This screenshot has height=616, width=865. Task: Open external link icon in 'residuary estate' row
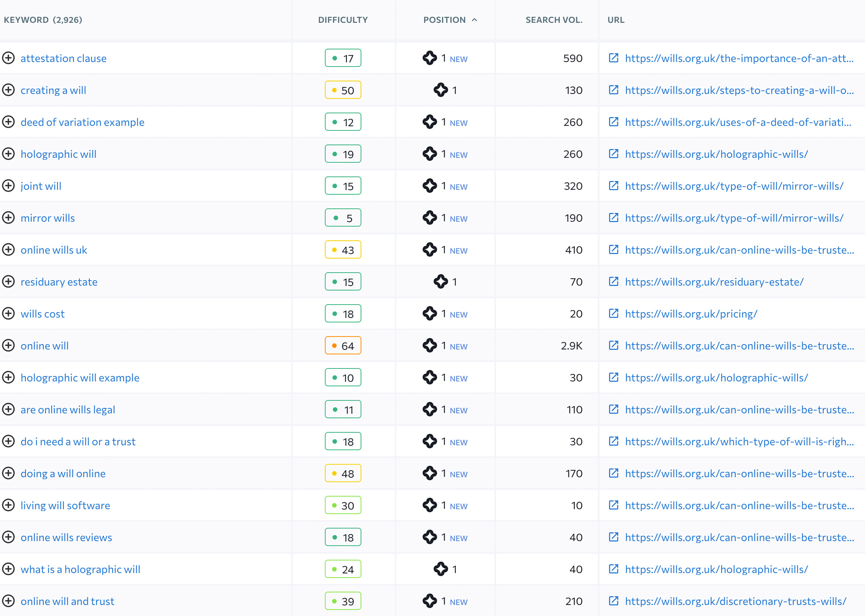[x=613, y=281]
